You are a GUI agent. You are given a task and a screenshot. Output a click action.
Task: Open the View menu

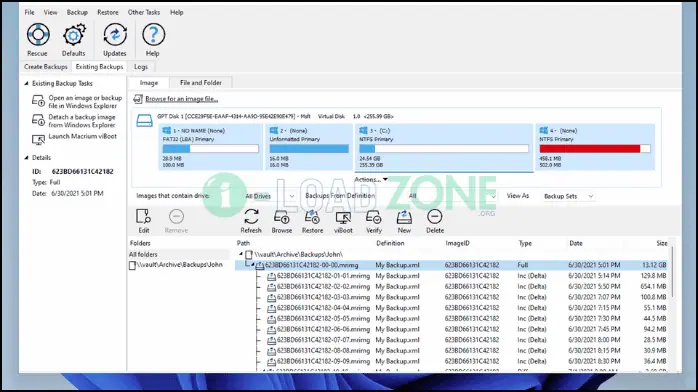click(50, 12)
